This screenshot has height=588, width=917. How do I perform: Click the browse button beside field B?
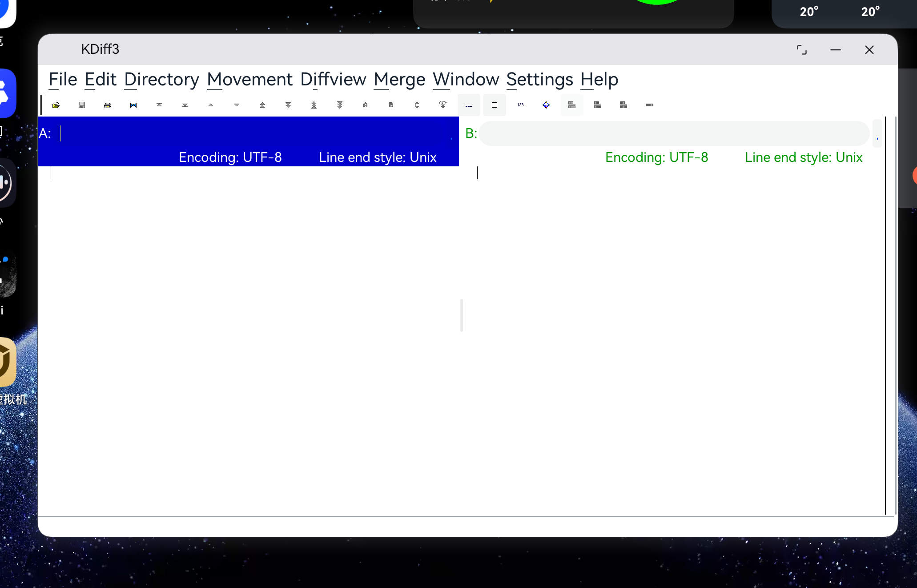click(877, 133)
